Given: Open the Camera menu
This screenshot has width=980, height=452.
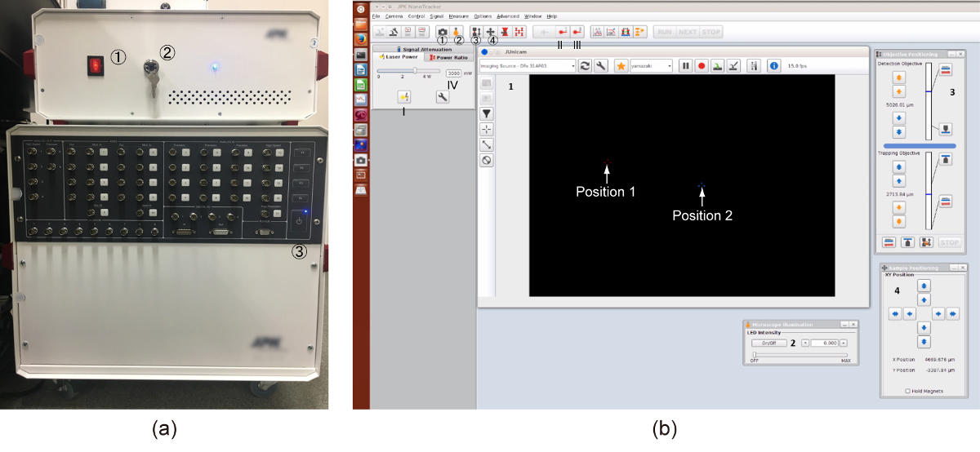Looking at the screenshot, I should click(394, 16).
